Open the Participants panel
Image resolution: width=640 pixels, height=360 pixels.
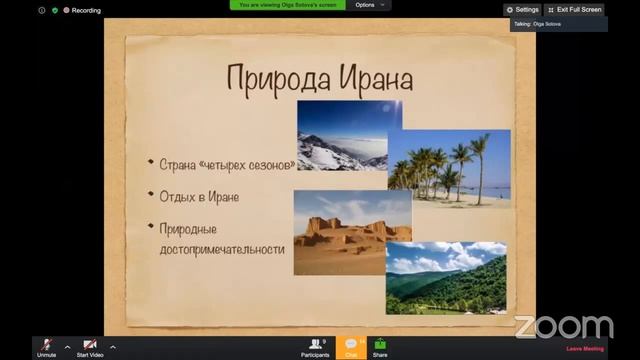[x=315, y=348]
